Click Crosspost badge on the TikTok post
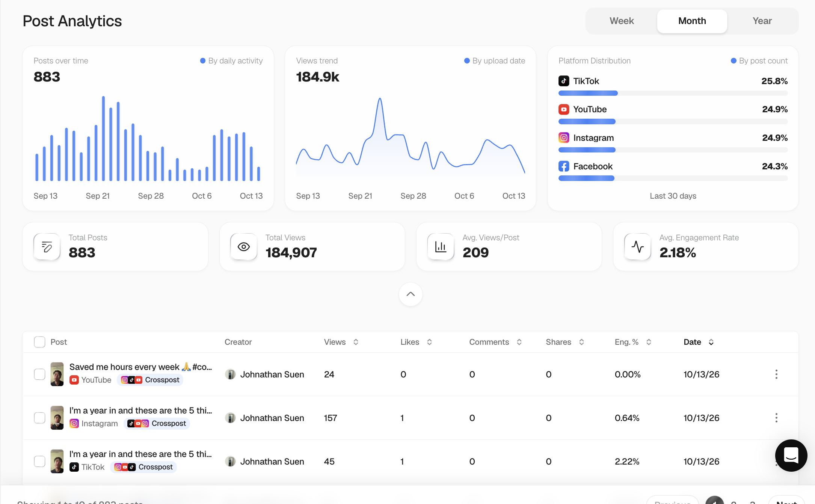Viewport: 815px width, 504px height. (143, 467)
